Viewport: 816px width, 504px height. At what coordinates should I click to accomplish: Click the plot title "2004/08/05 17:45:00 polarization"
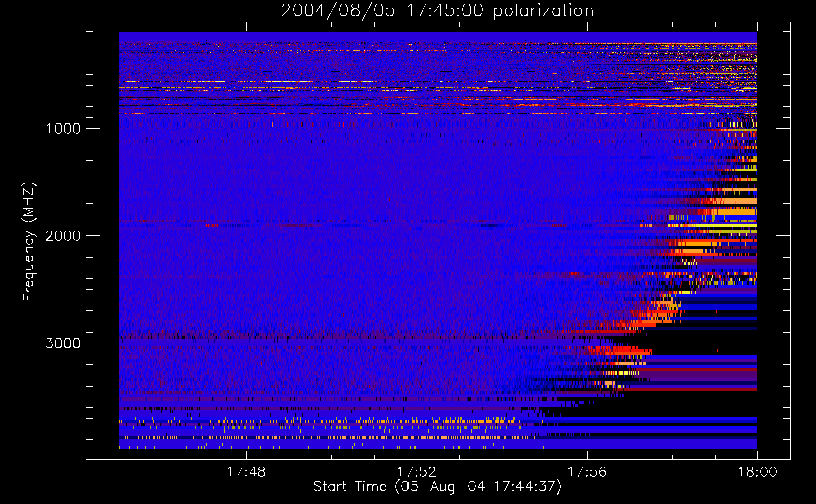pyautogui.click(x=437, y=11)
